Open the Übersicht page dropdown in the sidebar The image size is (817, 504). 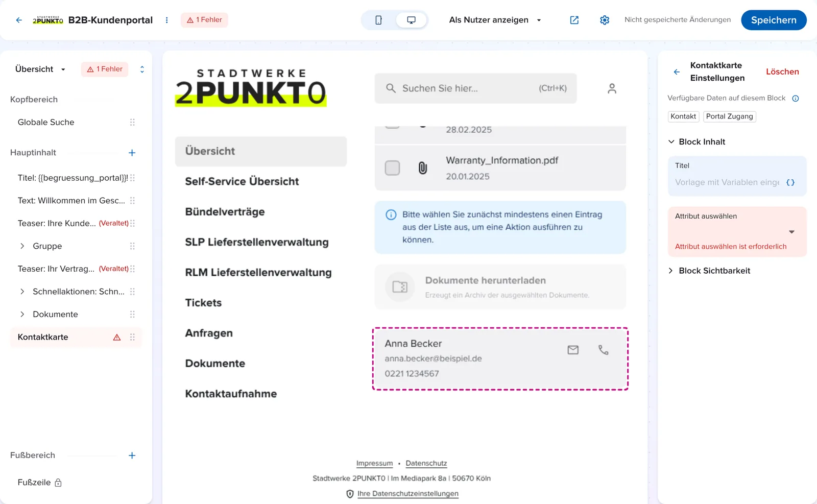point(40,69)
